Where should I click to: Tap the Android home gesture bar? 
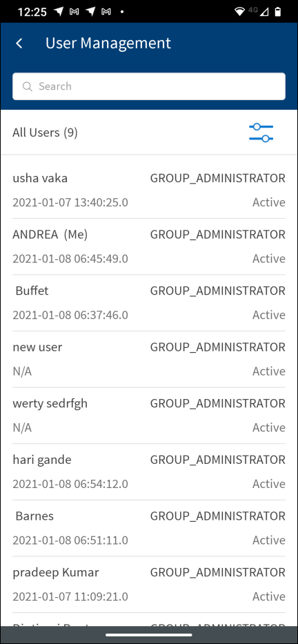click(149, 635)
